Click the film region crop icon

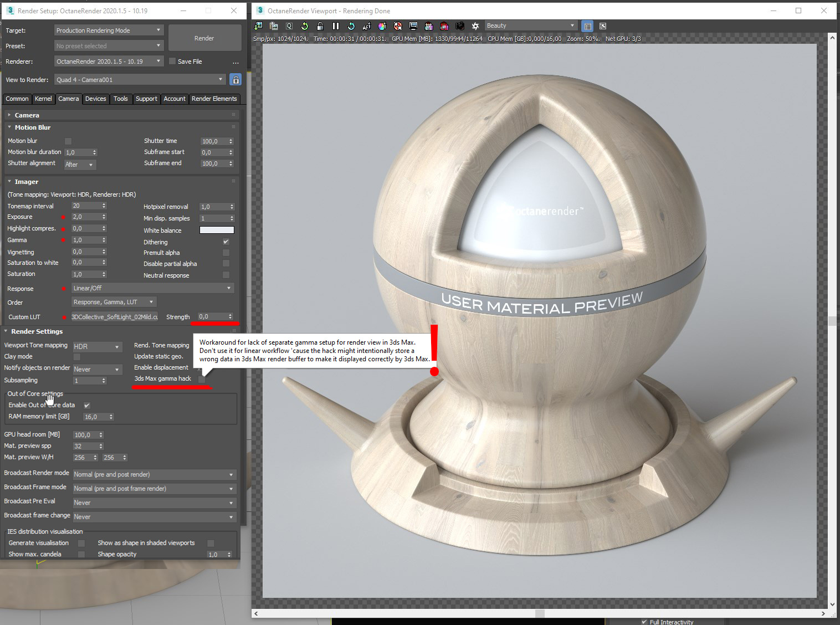[x=429, y=26]
